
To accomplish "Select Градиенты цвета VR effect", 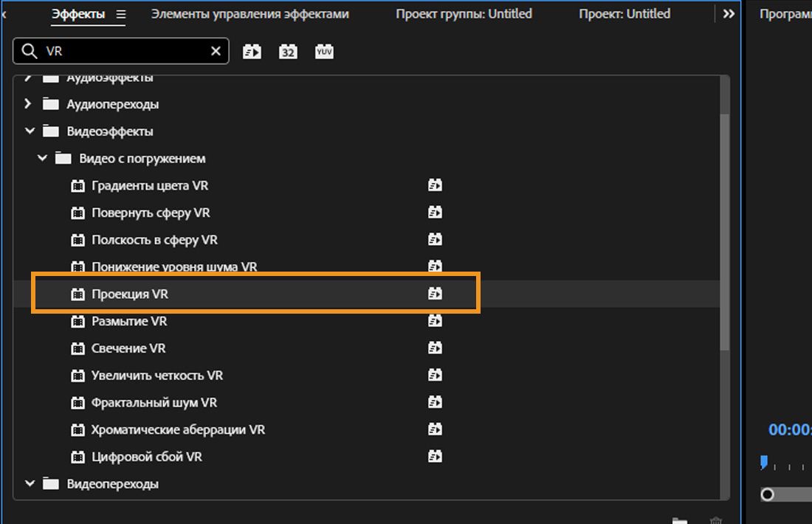I will pos(150,185).
